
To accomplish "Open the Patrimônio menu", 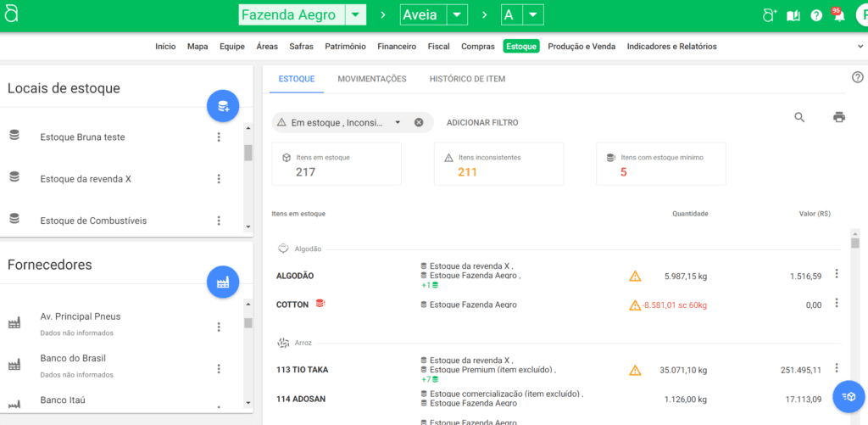I will 346,47.
